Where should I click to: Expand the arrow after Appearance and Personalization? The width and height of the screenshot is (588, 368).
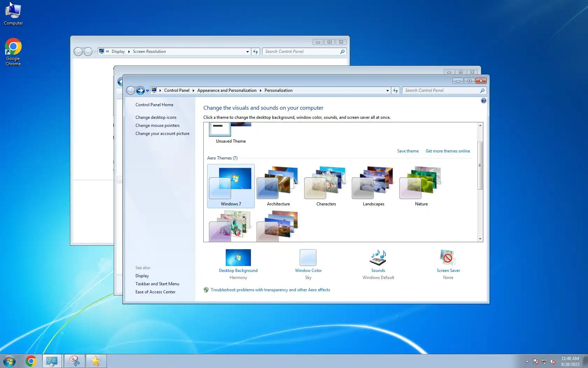[260, 90]
